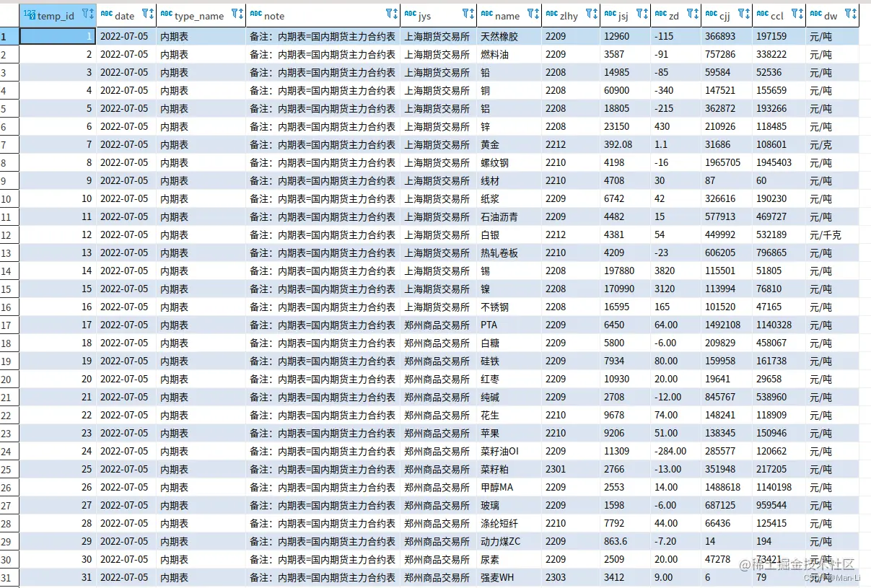Select the ccl column header label
This screenshot has height=588, width=871.
point(777,16)
